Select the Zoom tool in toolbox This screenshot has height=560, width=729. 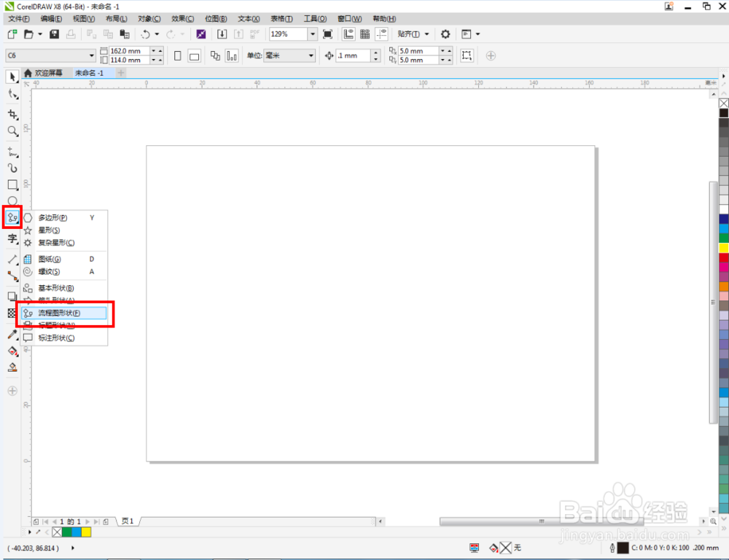13,132
